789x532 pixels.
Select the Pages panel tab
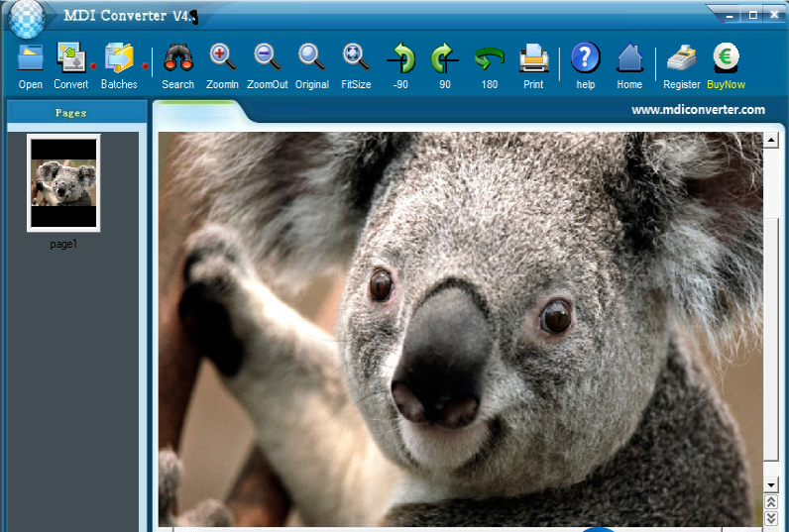71,113
